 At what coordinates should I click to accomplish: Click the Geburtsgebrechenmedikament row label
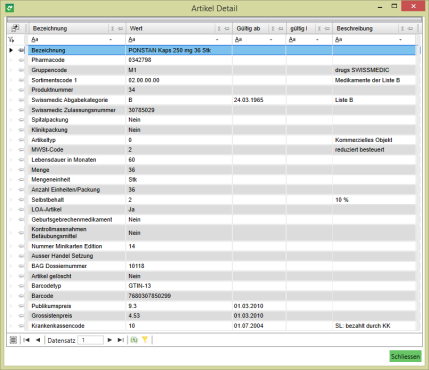coord(72,220)
